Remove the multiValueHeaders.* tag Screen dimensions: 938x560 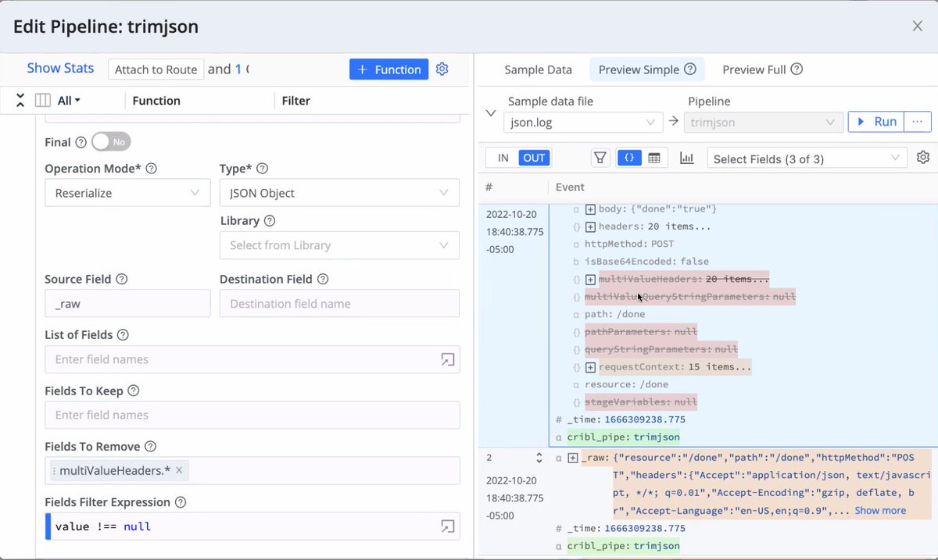(x=179, y=470)
